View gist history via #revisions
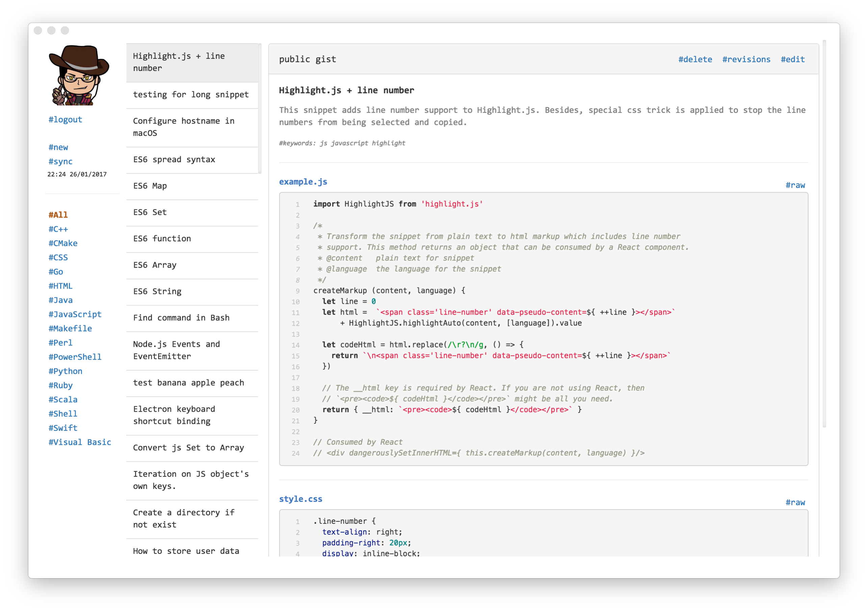Image resolution: width=868 pixels, height=612 pixels. click(746, 59)
